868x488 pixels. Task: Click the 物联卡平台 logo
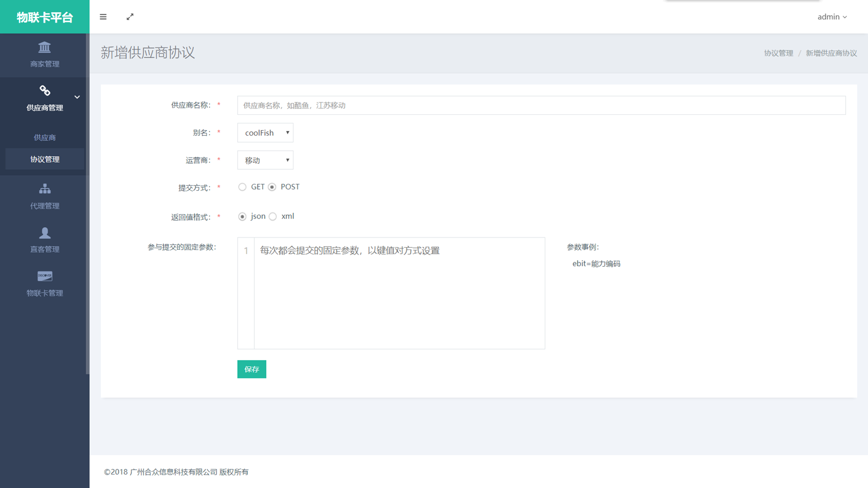point(44,17)
